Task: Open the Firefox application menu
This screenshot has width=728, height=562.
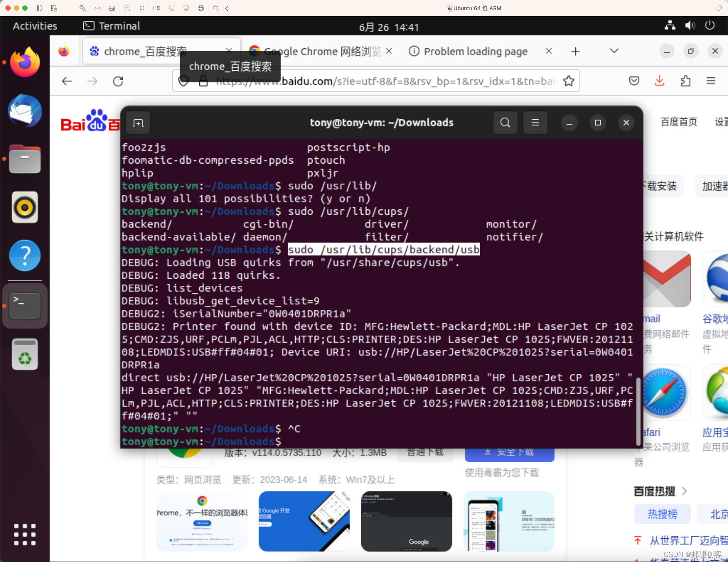Action: click(x=712, y=81)
